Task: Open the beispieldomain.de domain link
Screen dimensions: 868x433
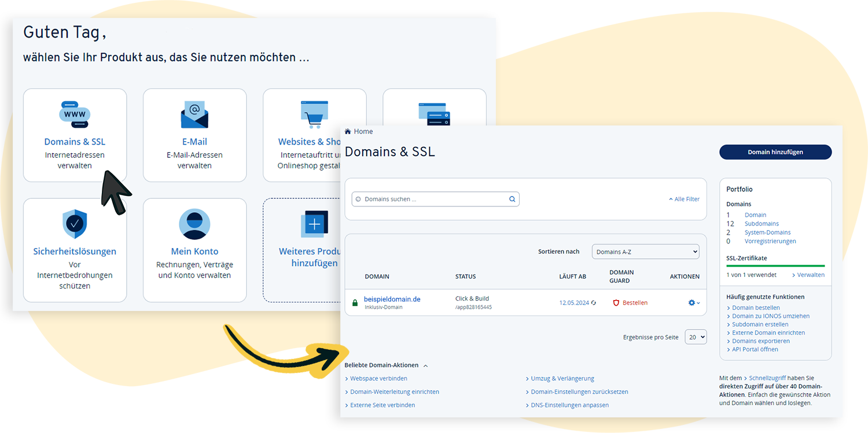Action: point(392,299)
